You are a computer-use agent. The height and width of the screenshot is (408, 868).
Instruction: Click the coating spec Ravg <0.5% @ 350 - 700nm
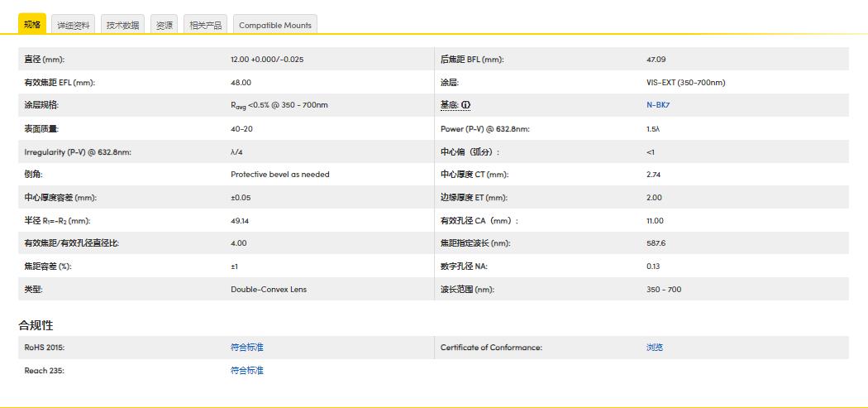(x=279, y=105)
